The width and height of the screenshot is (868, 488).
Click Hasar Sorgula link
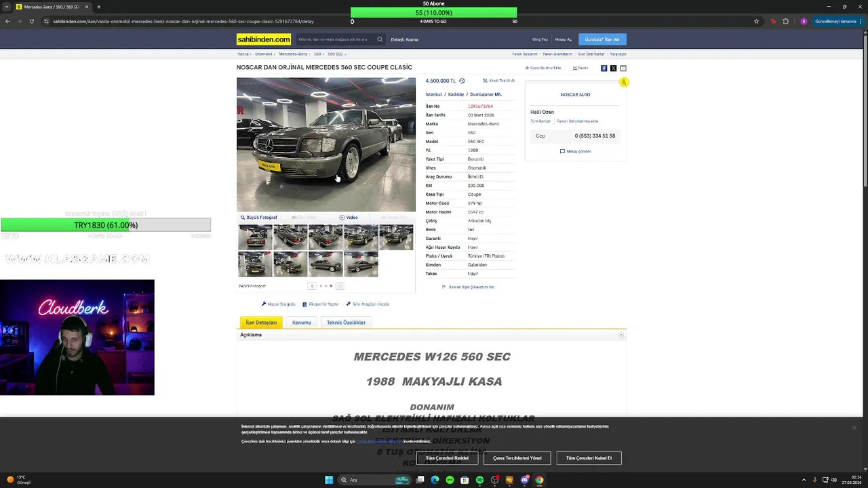click(x=279, y=304)
